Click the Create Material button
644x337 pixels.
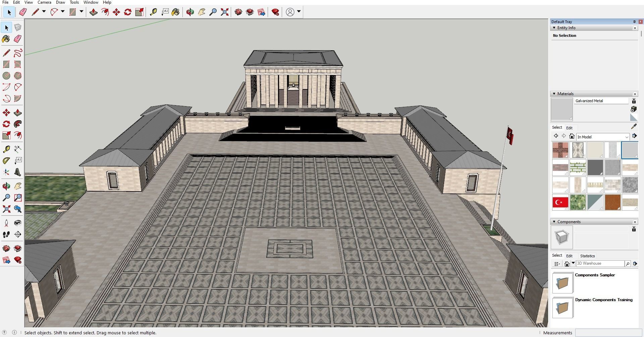pyautogui.click(x=634, y=109)
